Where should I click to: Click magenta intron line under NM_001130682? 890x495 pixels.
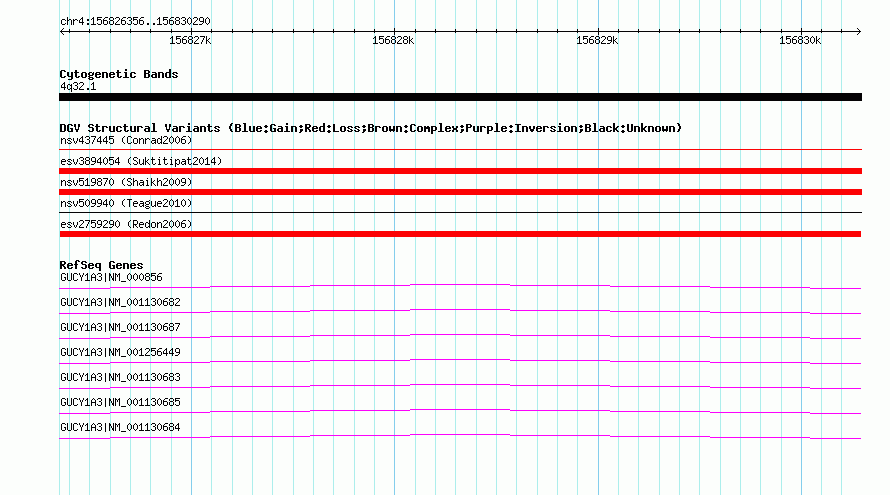460,311
